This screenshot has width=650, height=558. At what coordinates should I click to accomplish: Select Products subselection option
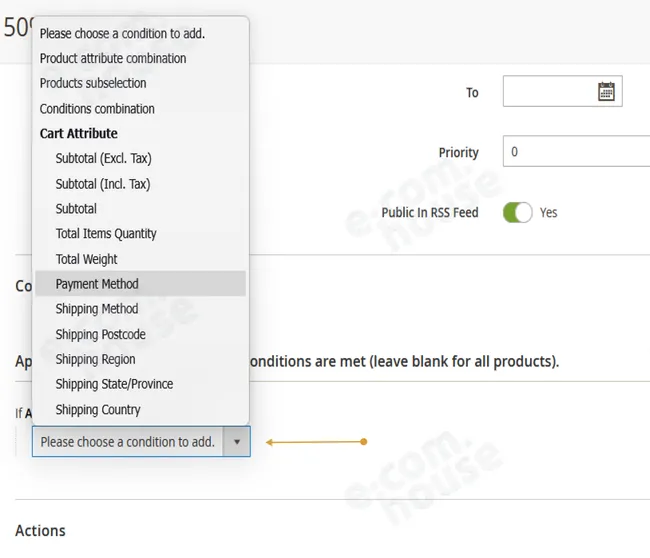(x=141, y=83)
